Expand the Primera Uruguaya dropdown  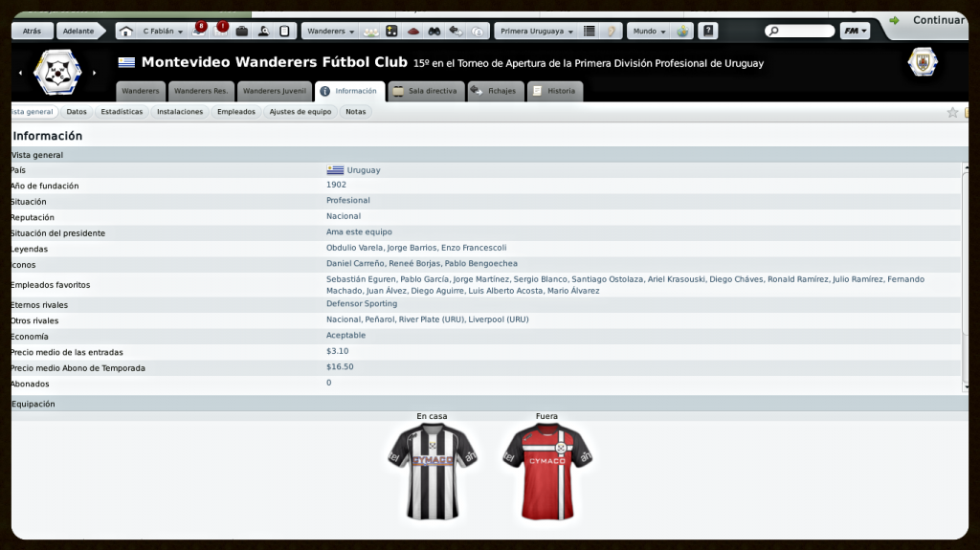536,32
